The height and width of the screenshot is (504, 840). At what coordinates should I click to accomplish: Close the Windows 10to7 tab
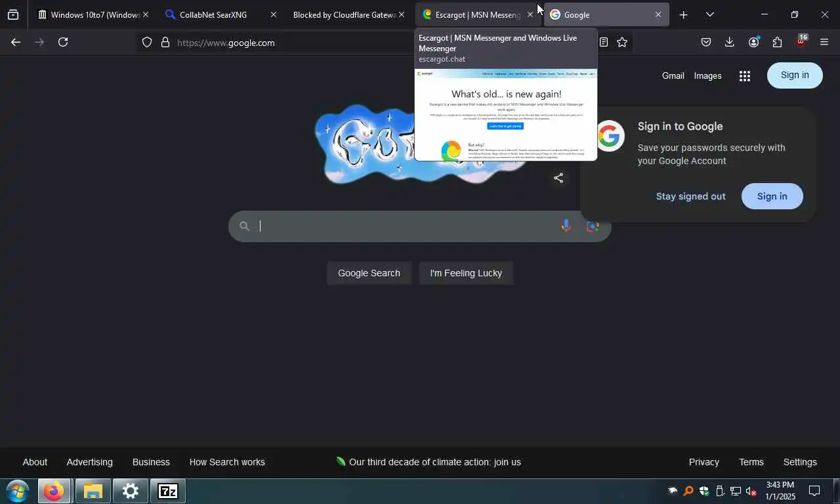pos(146,14)
